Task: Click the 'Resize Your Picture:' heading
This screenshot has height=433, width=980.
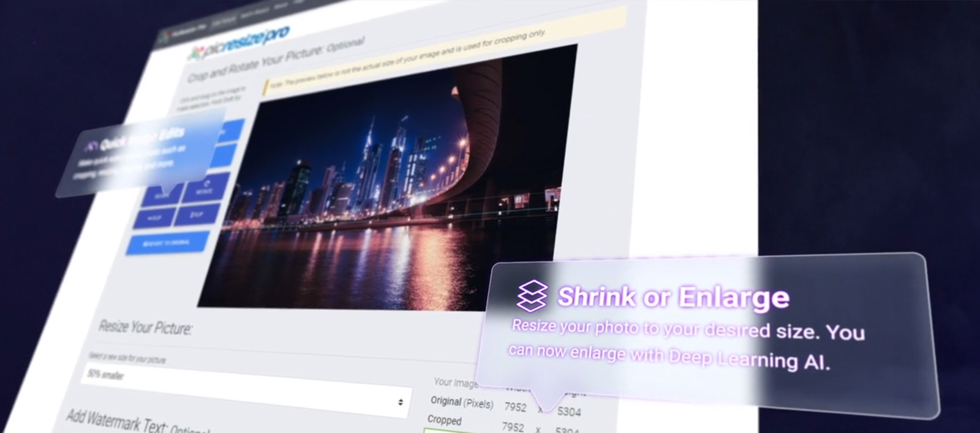Action: point(146,327)
